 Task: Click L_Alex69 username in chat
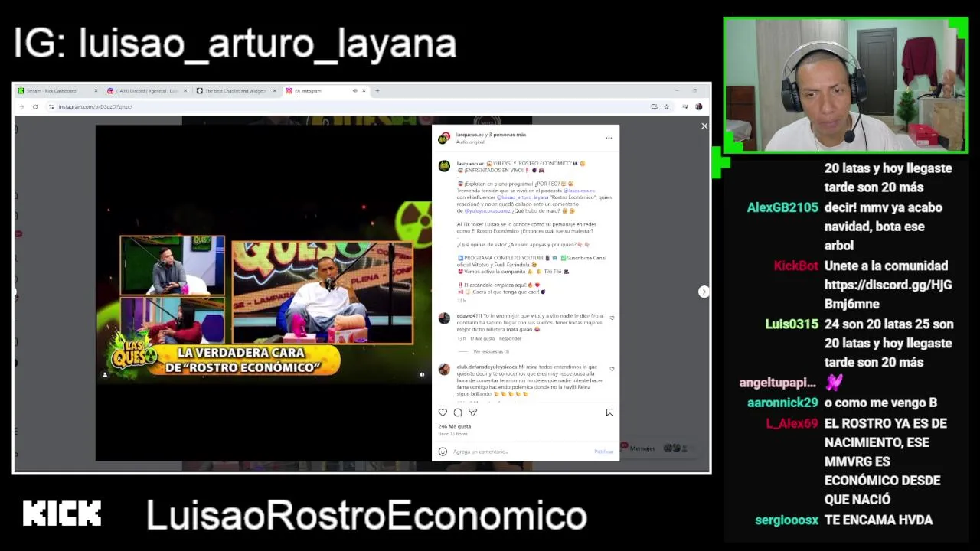coord(792,423)
